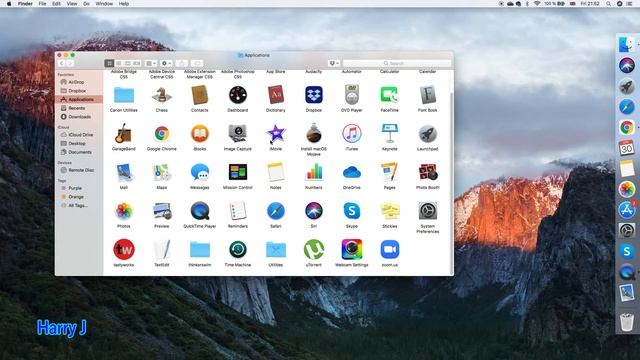
Task: Select the Time Machine app icon
Action: click(238, 250)
